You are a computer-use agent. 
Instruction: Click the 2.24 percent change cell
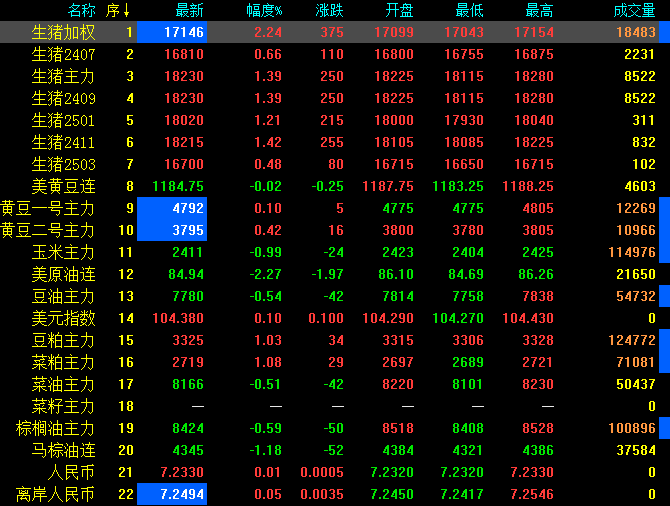(268, 32)
